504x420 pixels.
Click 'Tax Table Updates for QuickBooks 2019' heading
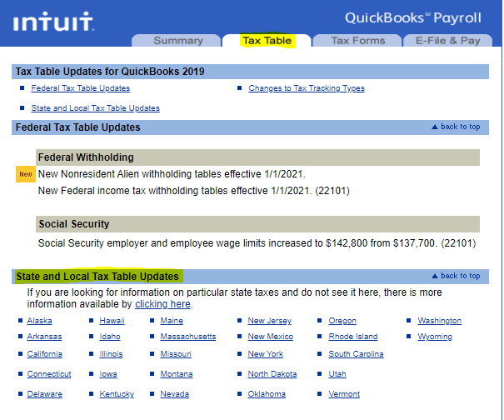110,72
